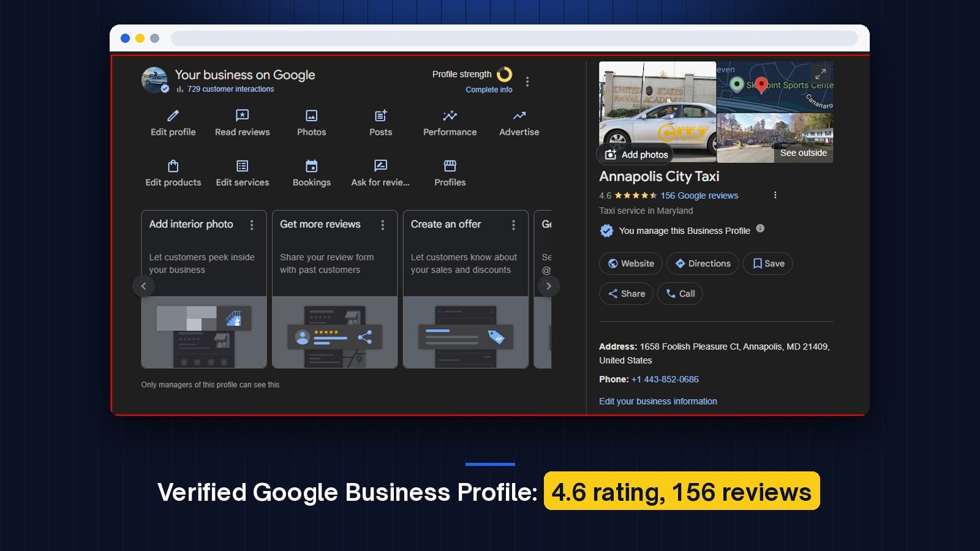Open Create an offer card menu
The height and width of the screenshot is (551, 980).
tap(514, 225)
